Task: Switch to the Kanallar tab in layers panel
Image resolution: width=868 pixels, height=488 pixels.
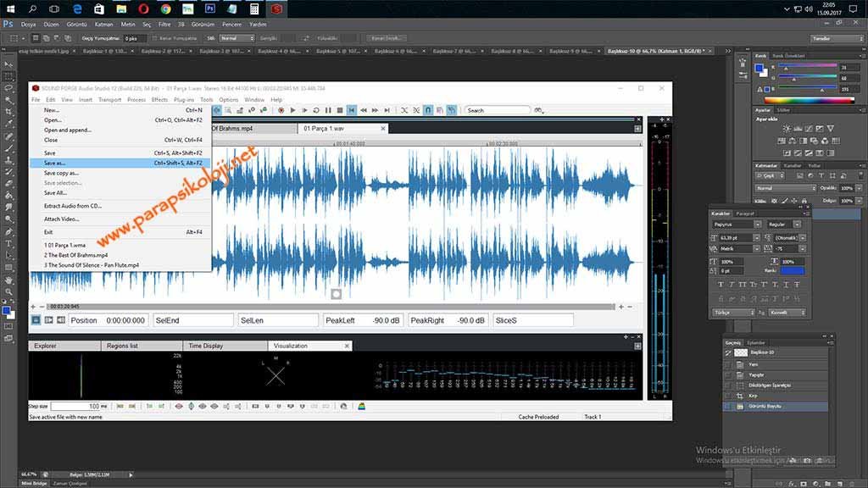Action: (x=793, y=165)
